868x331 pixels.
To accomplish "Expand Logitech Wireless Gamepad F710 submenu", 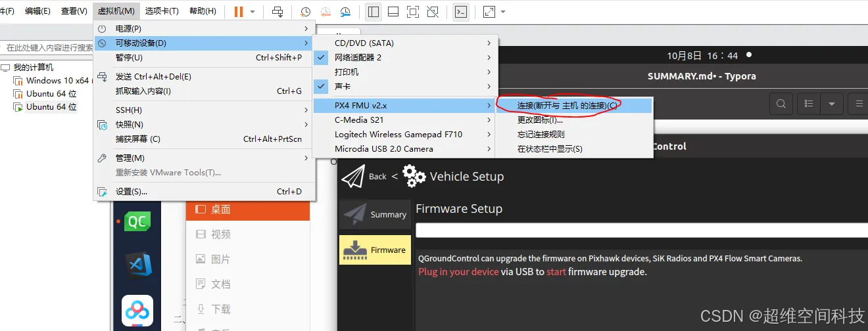I will [x=404, y=135].
